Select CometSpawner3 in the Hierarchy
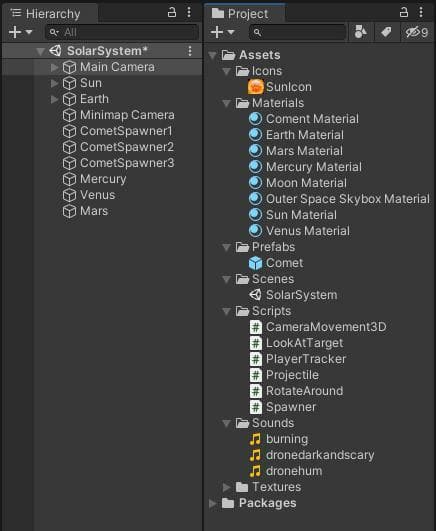436x531 pixels. [127, 163]
